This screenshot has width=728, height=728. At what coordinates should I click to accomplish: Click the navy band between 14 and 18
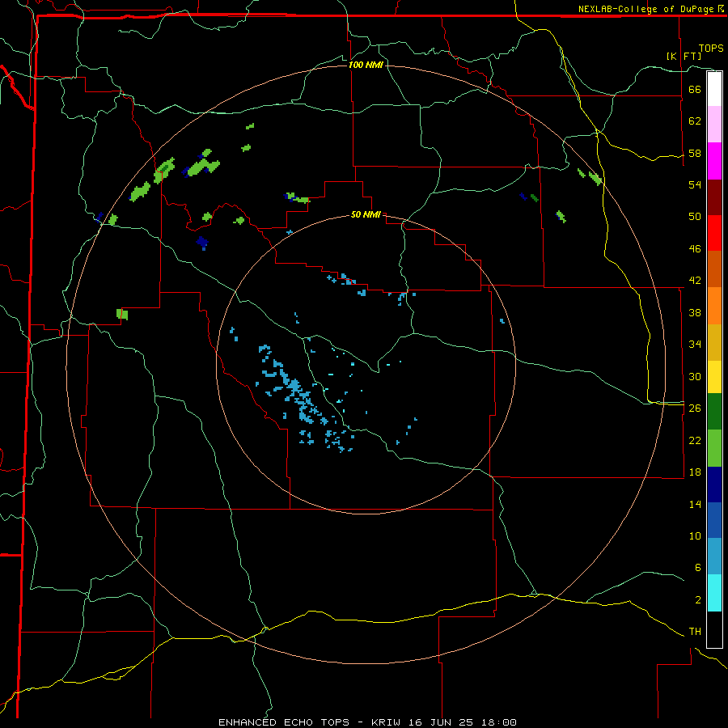pyautogui.click(x=714, y=485)
